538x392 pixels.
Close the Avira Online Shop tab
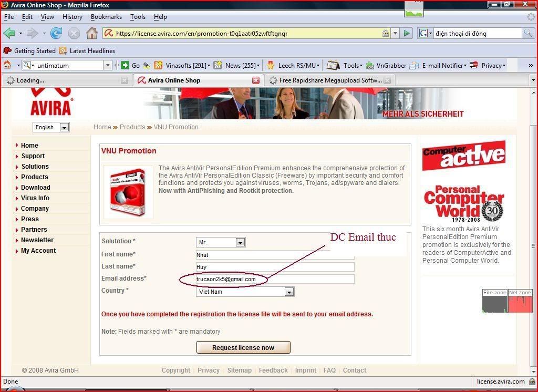tap(256, 80)
